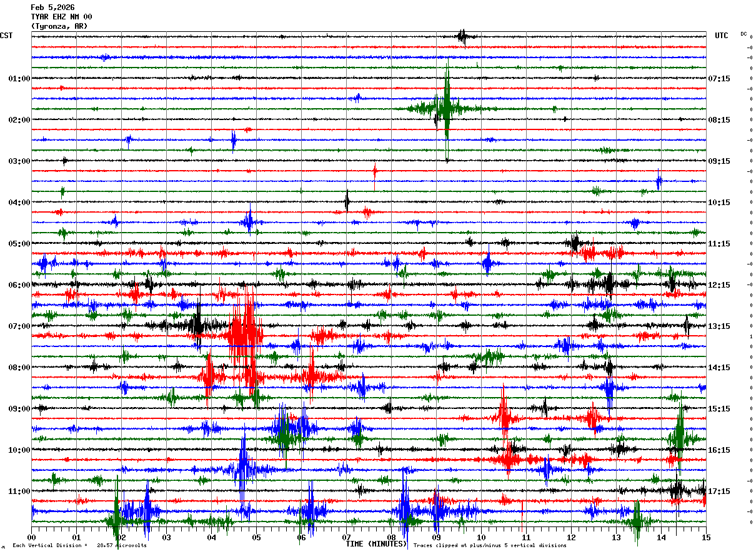Click the UTC axis header
Viewport: 756px width, 554px height.
click(722, 36)
